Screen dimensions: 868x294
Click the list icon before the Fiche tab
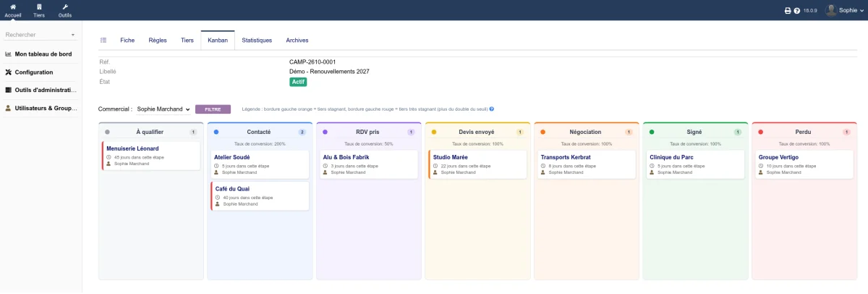tap(103, 41)
